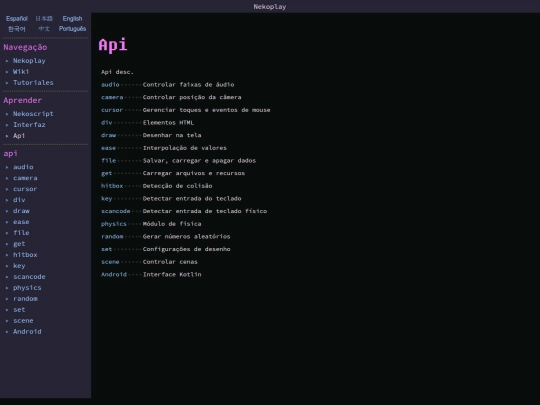This screenshot has height=405, width=540.
Task: Switch language to Korean 한국어
Action: (17, 29)
